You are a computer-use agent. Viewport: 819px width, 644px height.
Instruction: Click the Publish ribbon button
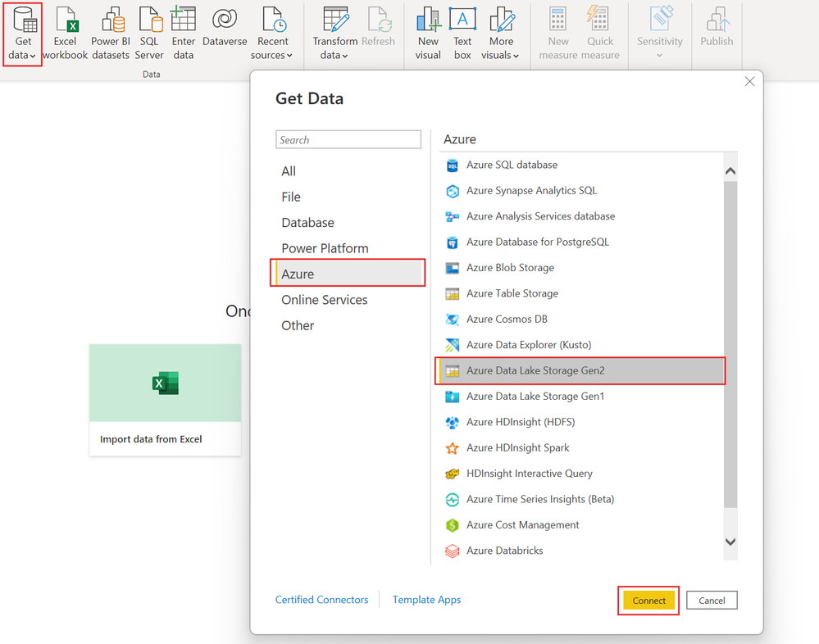717,27
